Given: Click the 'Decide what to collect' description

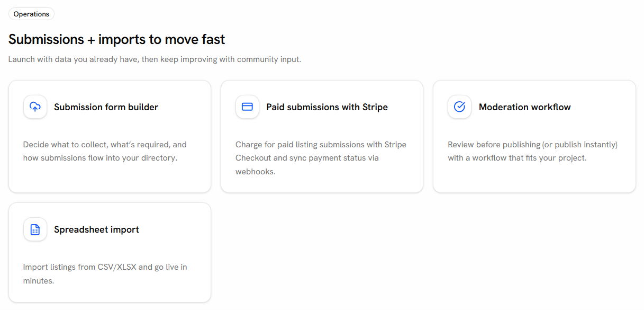Looking at the screenshot, I should click(105, 145).
